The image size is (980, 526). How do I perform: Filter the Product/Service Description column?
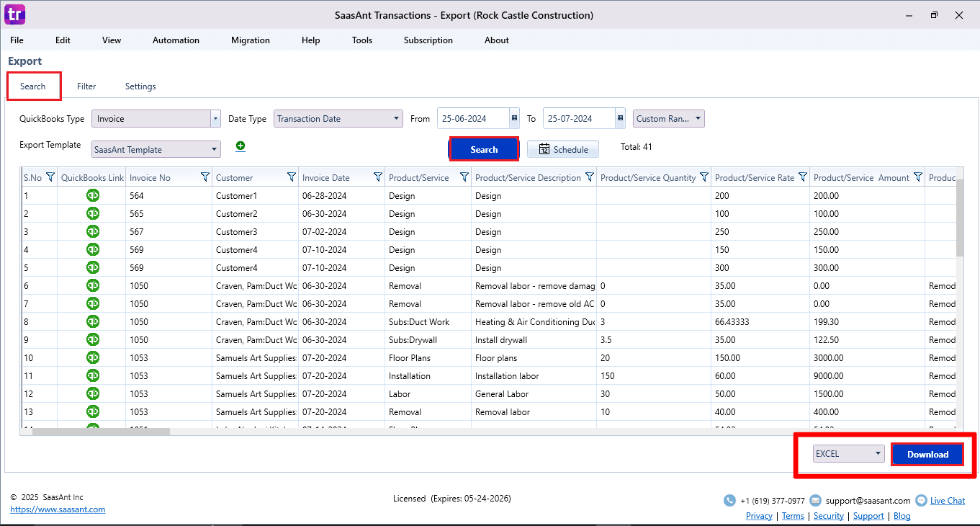click(x=590, y=177)
